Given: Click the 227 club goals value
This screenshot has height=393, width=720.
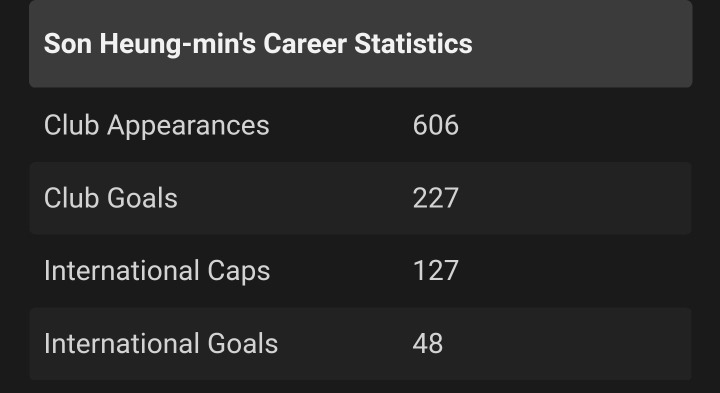Looking at the screenshot, I should point(435,198).
